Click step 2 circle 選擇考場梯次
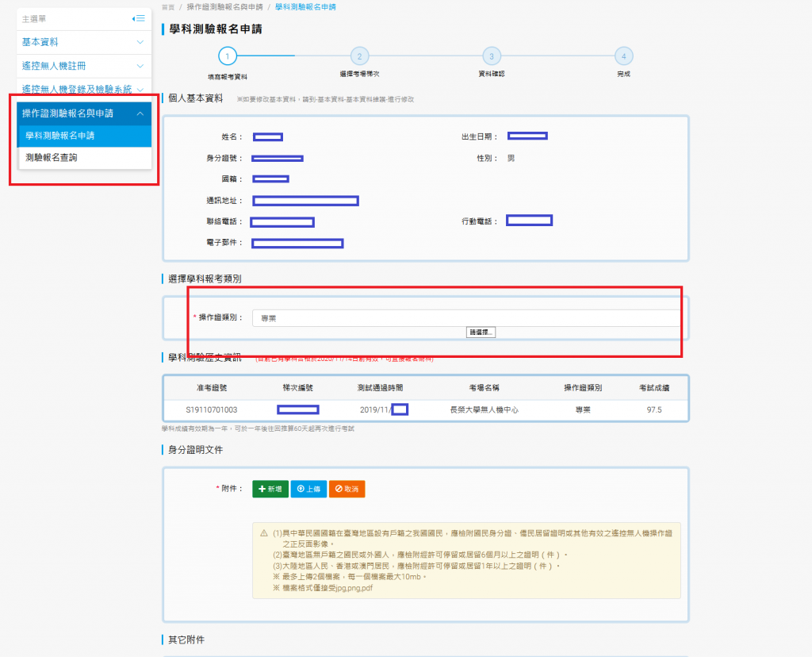This screenshot has height=657, width=812. point(359,56)
